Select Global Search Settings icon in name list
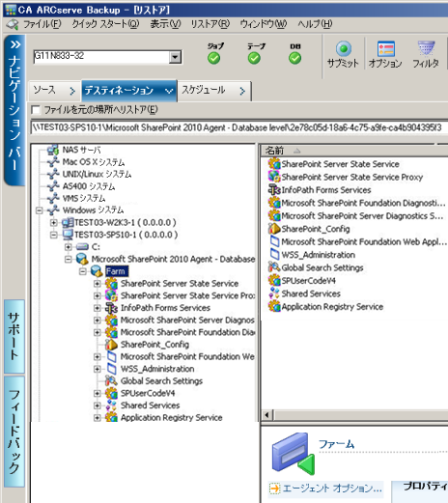 (x=274, y=267)
